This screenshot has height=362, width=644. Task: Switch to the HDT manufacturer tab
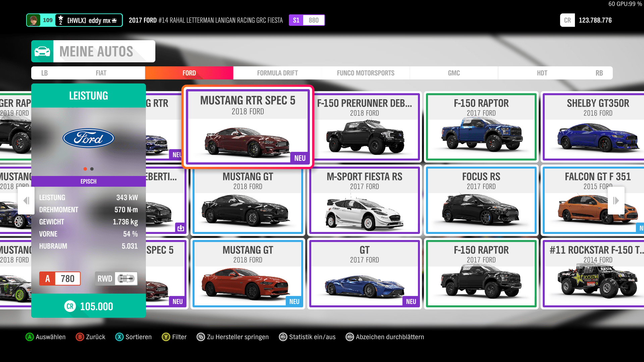(x=542, y=73)
